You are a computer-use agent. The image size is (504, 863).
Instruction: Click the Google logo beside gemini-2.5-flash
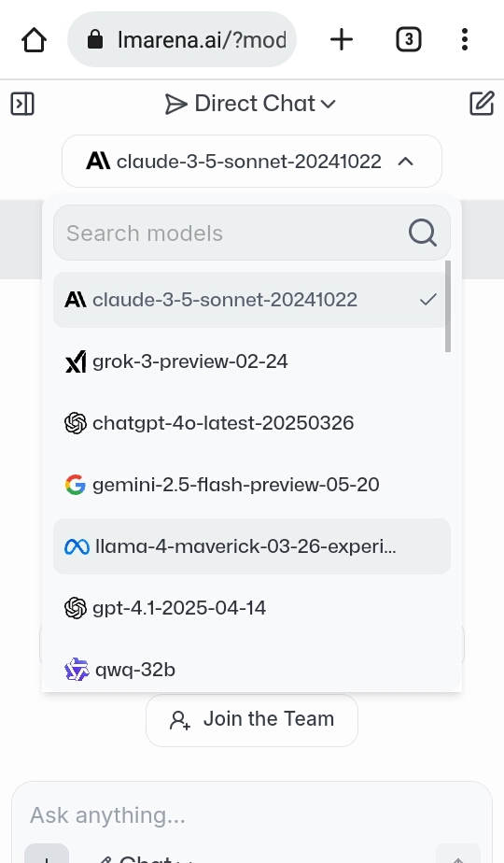(76, 485)
